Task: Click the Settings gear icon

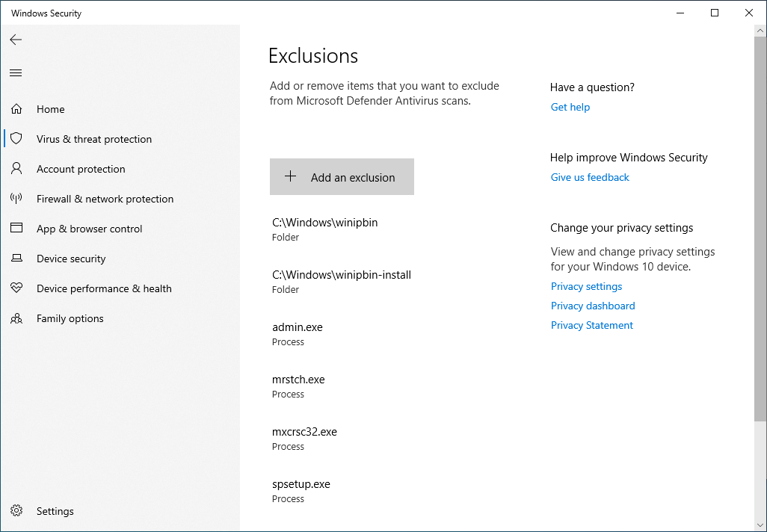Action: [16, 510]
